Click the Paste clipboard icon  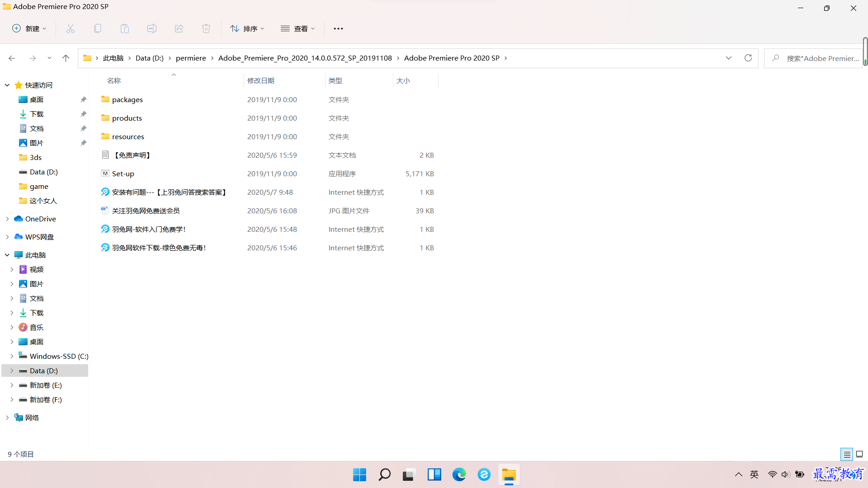tap(125, 28)
